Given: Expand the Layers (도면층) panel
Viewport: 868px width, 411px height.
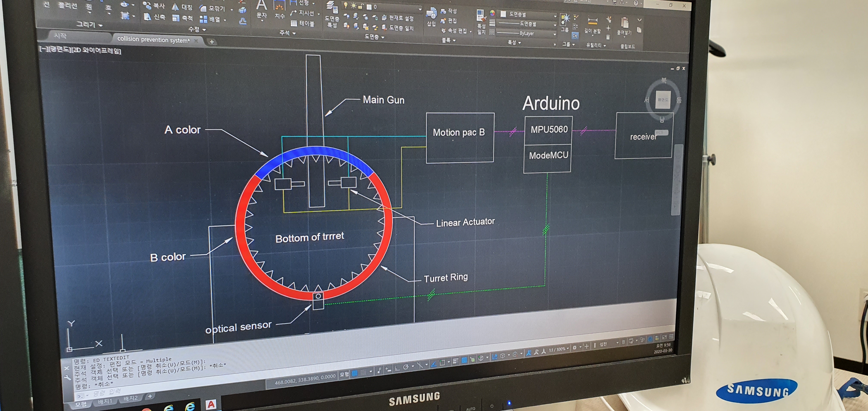Looking at the screenshot, I should tap(374, 36).
